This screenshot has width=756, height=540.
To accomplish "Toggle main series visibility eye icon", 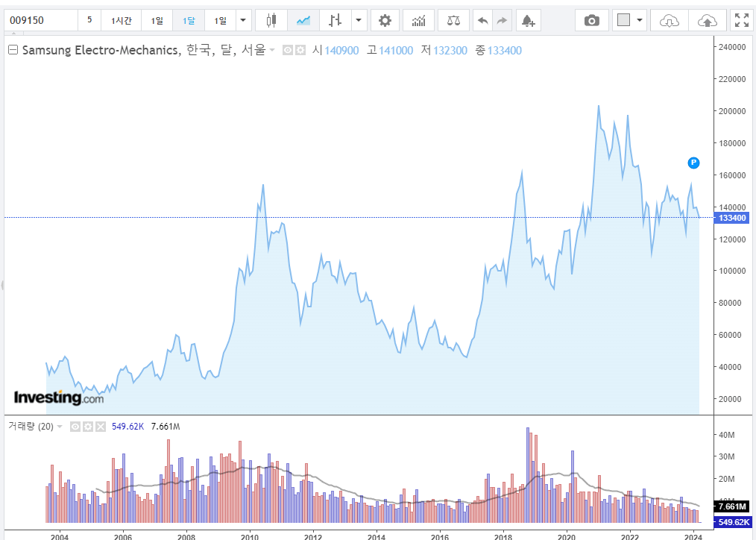I will point(288,50).
